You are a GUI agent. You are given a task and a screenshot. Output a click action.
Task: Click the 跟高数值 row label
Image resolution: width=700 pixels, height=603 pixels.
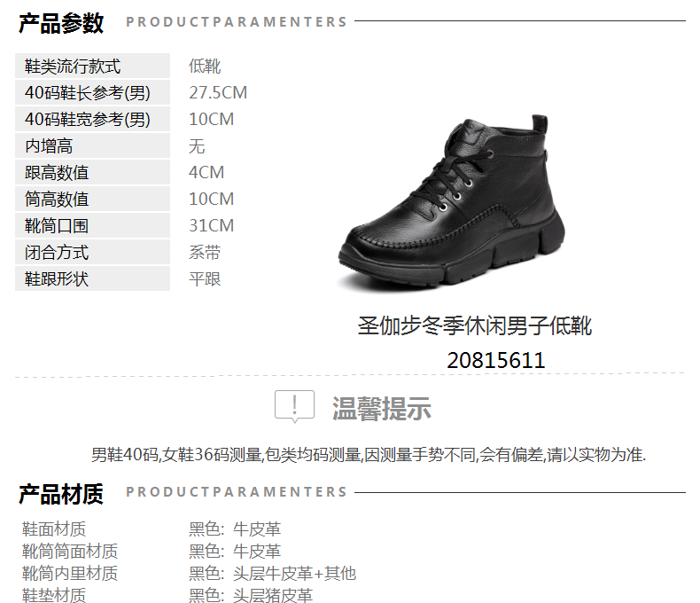[92, 172]
